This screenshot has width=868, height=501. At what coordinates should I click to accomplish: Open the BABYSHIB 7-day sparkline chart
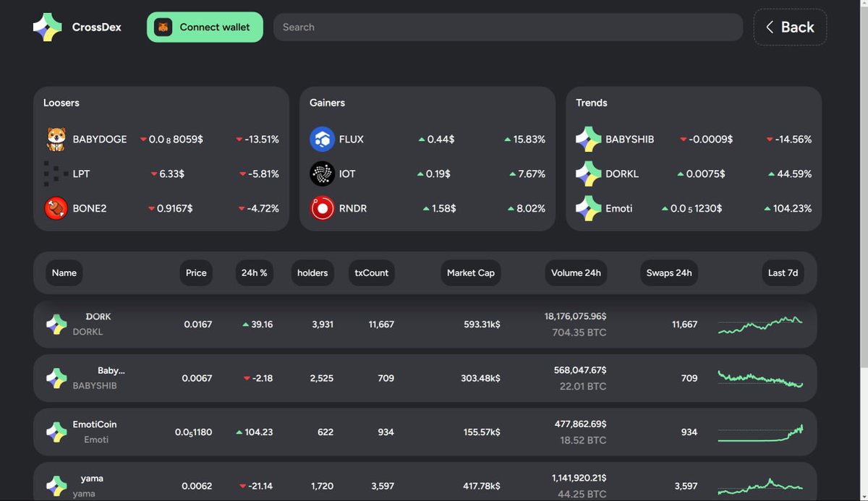click(x=760, y=379)
